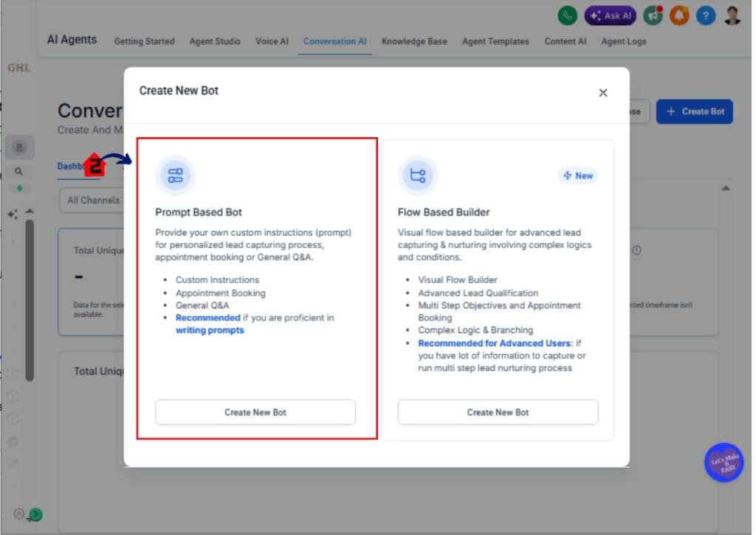Click the AI Agents heading
The height and width of the screenshot is (535, 756).
(72, 40)
